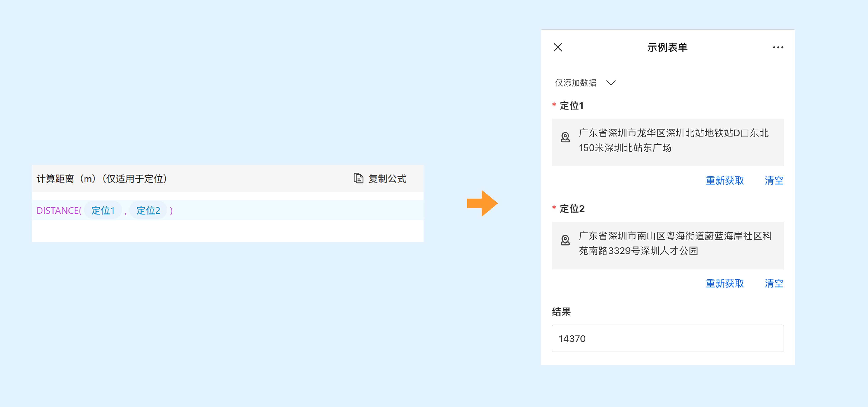Expand the 仅添加数据 dropdown chevron
The width and height of the screenshot is (868, 407).
611,83
